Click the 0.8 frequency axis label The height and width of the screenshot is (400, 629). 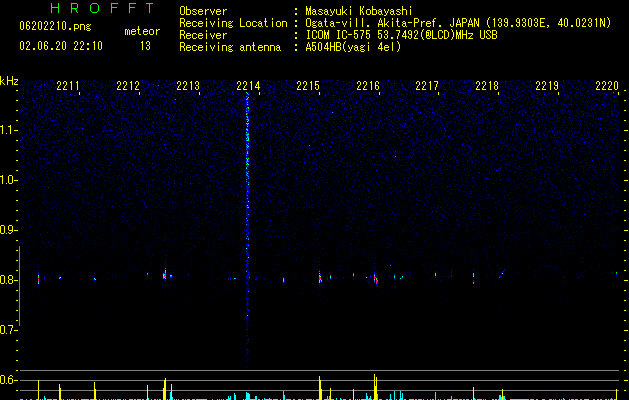pyautogui.click(x=8, y=280)
